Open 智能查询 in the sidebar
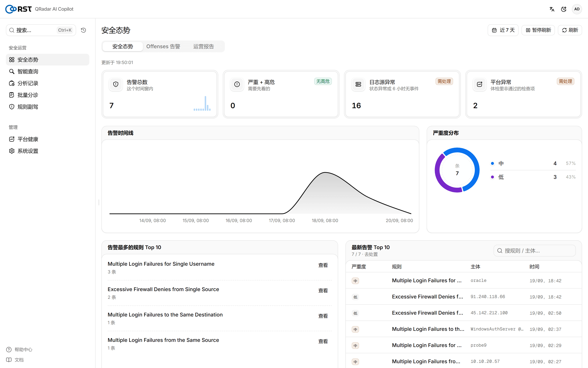Image resolution: width=588 pixels, height=368 pixels. point(48,71)
